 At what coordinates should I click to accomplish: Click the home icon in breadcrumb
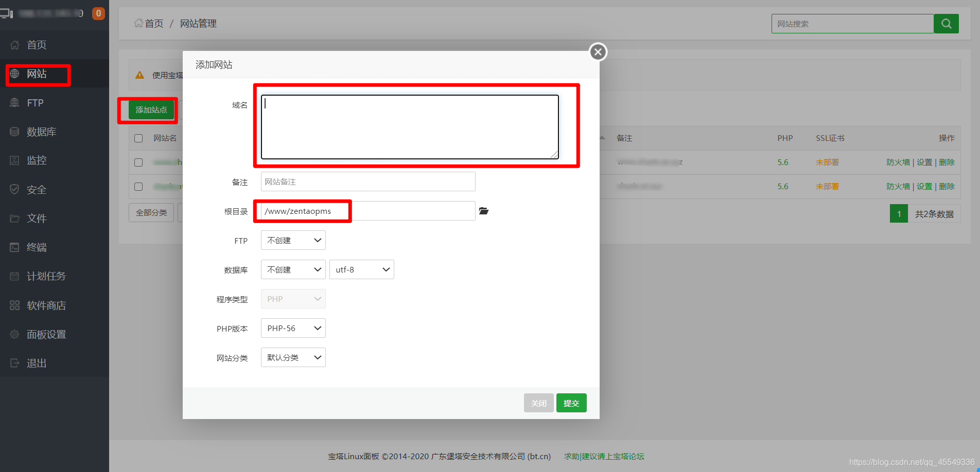(x=138, y=23)
